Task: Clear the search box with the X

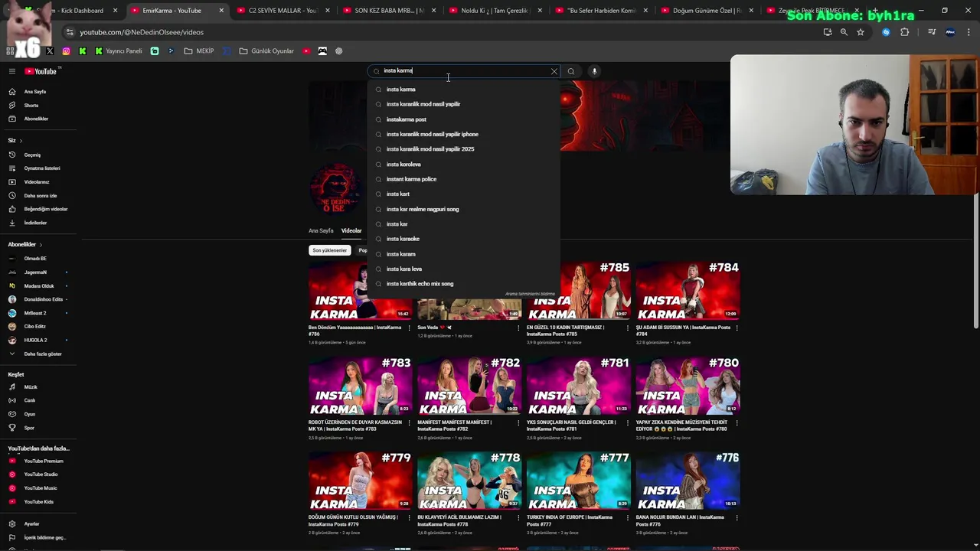Action: click(554, 71)
